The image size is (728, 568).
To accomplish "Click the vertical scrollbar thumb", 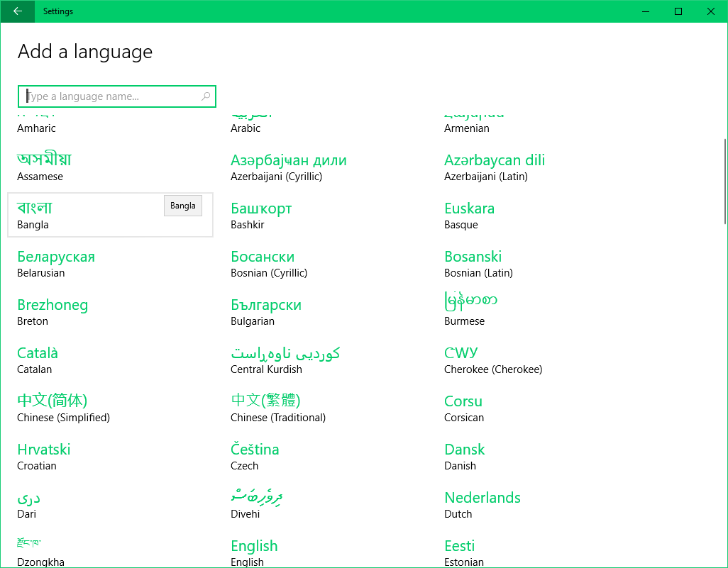I will click(x=724, y=182).
